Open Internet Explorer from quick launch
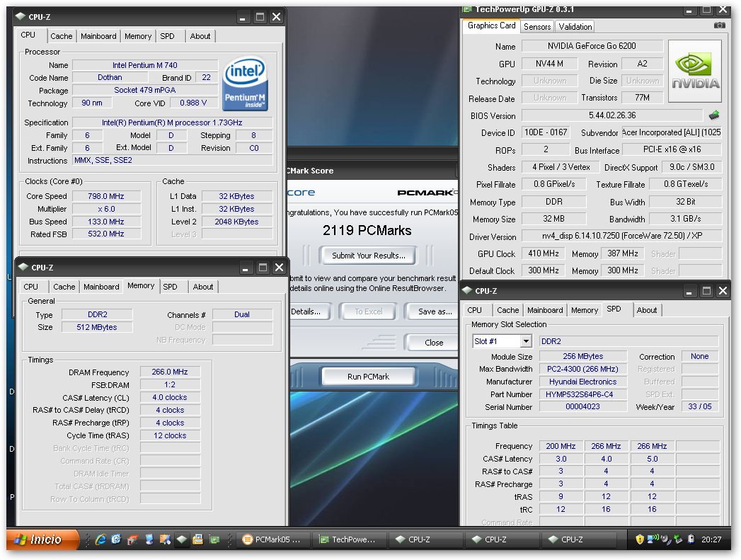The width and height of the screenshot is (741, 560). pyautogui.click(x=100, y=539)
